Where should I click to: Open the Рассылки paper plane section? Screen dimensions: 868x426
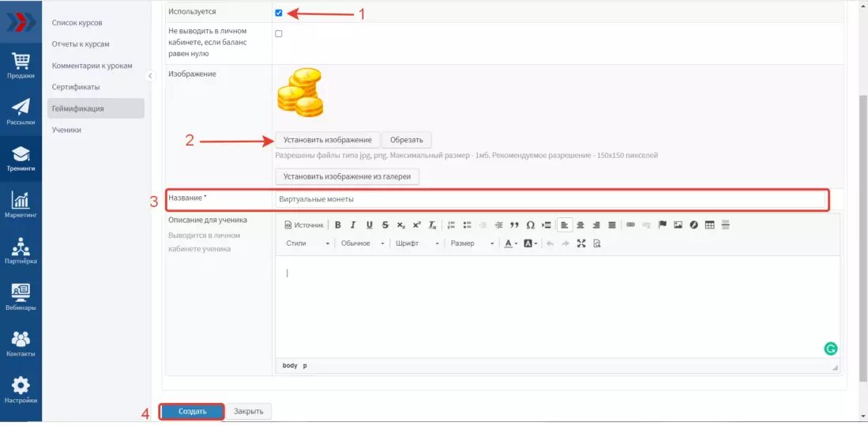[21, 112]
